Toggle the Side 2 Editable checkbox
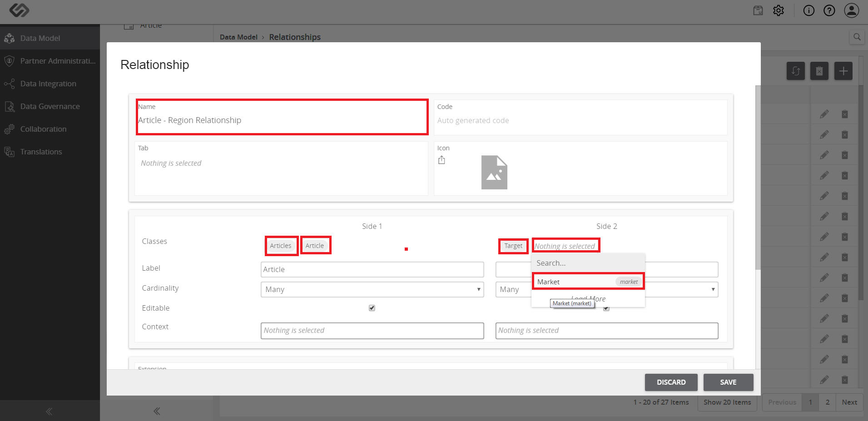 [606, 308]
